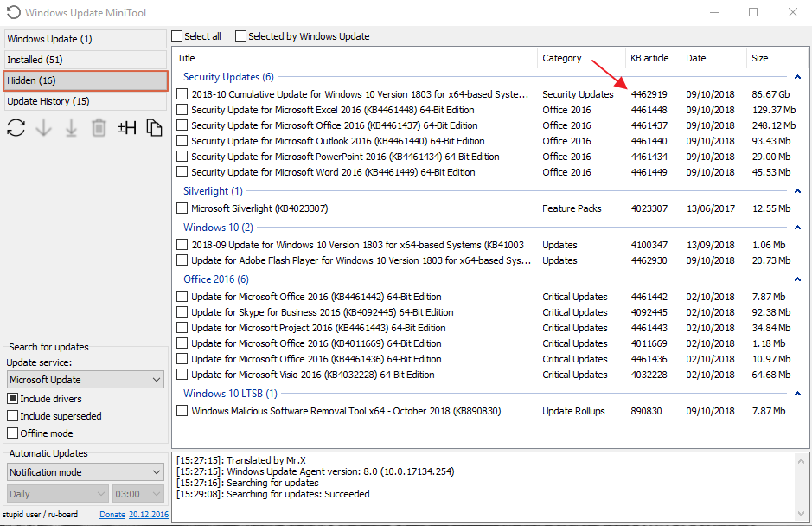Click KB number 890830 cell

[646, 411]
